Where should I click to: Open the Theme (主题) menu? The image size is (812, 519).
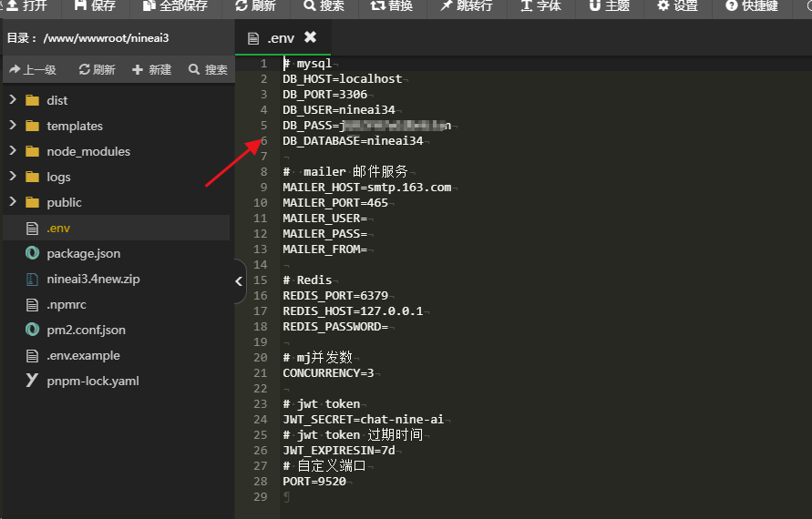click(609, 5)
